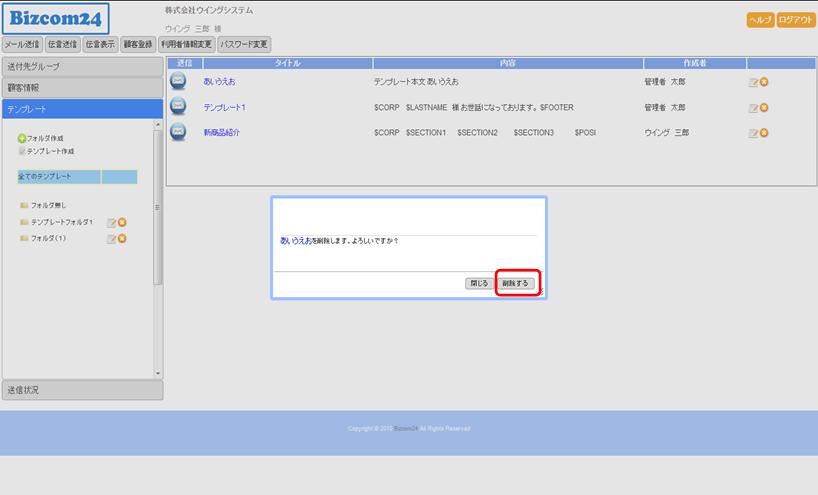This screenshot has width=818, height=495.
Task: Open the メール送信 menu tab
Action: pos(22,44)
